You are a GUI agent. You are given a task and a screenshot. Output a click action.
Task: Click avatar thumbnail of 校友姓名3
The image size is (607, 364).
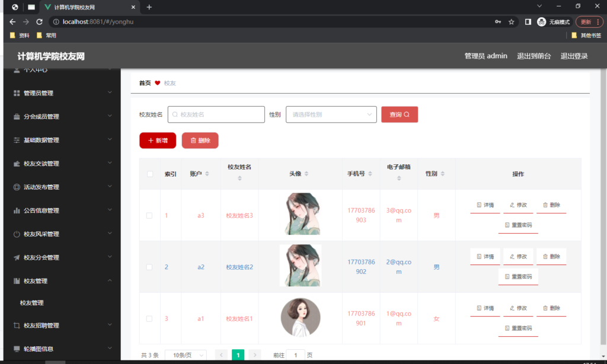[303, 214]
